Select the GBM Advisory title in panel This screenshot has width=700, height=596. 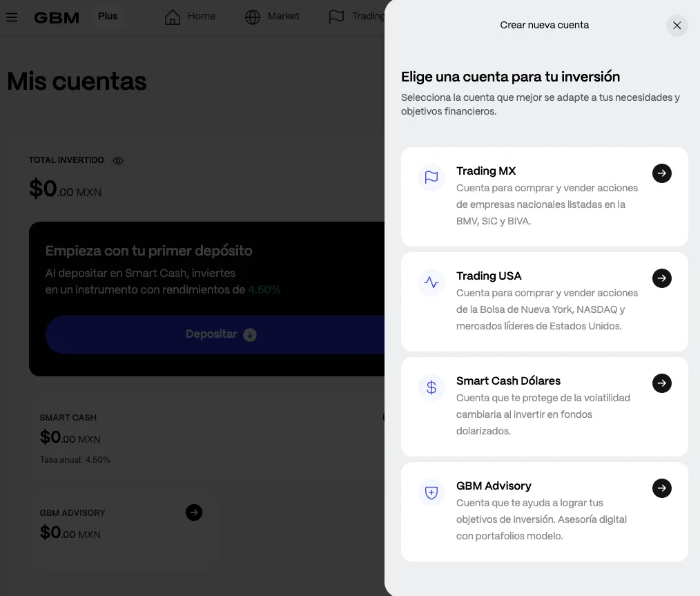click(494, 486)
